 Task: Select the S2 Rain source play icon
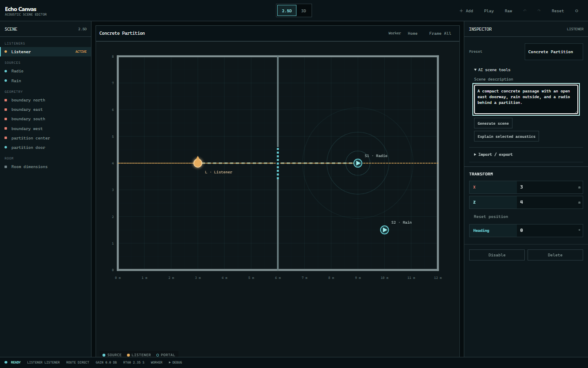(385, 230)
